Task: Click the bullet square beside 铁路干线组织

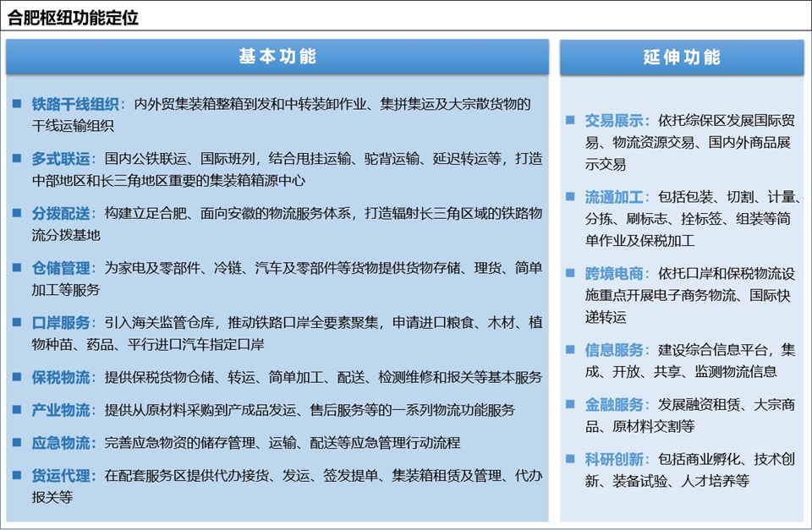Action: [x=17, y=103]
